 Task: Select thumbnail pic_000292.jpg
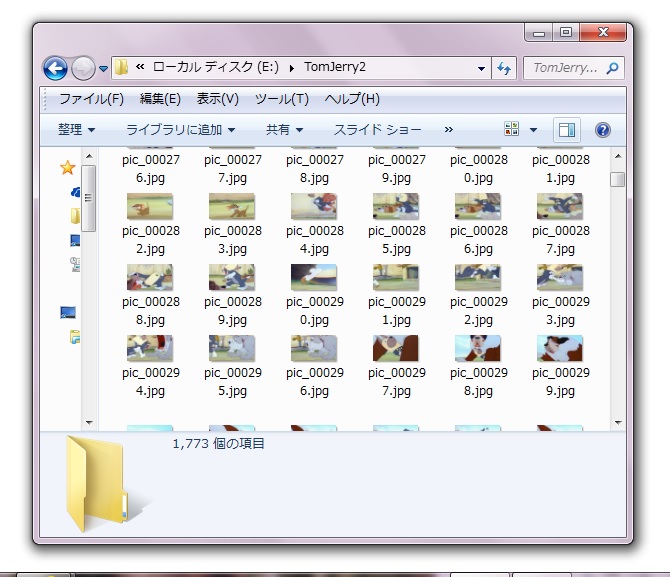click(478, 277)
